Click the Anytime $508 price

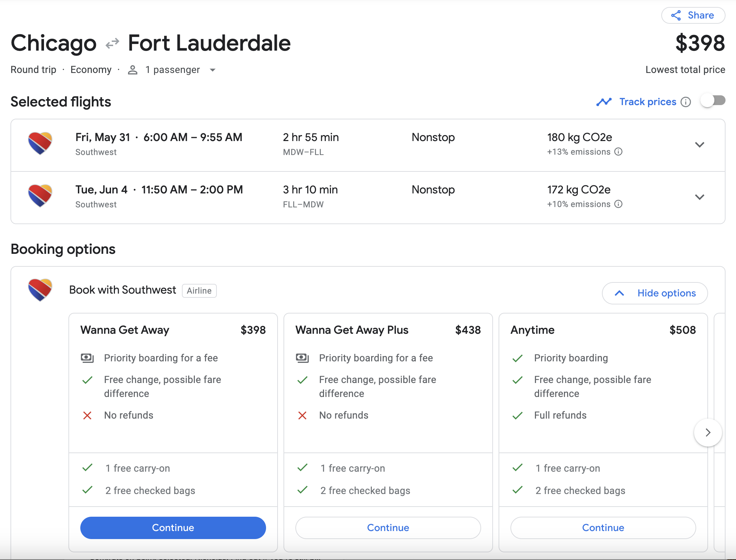point(683,330)
